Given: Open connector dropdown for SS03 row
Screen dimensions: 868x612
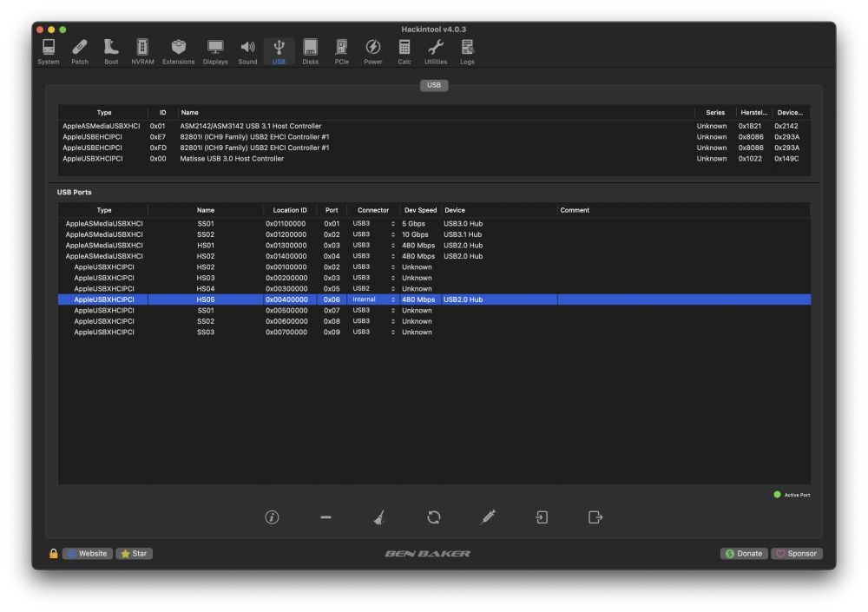Looking at the screenshot, I should tap(373, 332).
